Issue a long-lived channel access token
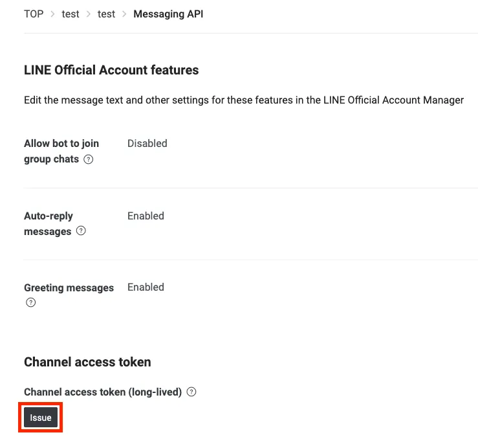 (x=41, y=418)
